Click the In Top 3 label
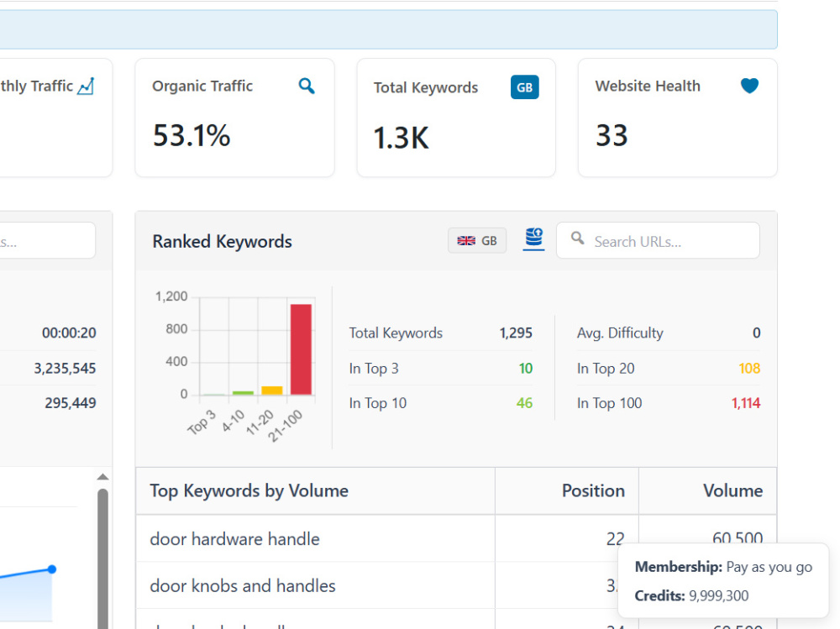 pyautogui.click(x=374, y=369)
